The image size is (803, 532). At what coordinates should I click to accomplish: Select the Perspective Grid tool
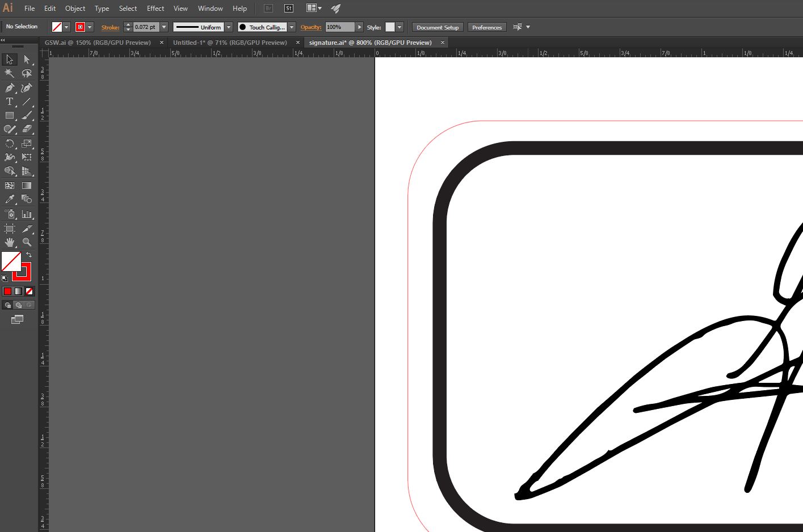coord(27,171)
